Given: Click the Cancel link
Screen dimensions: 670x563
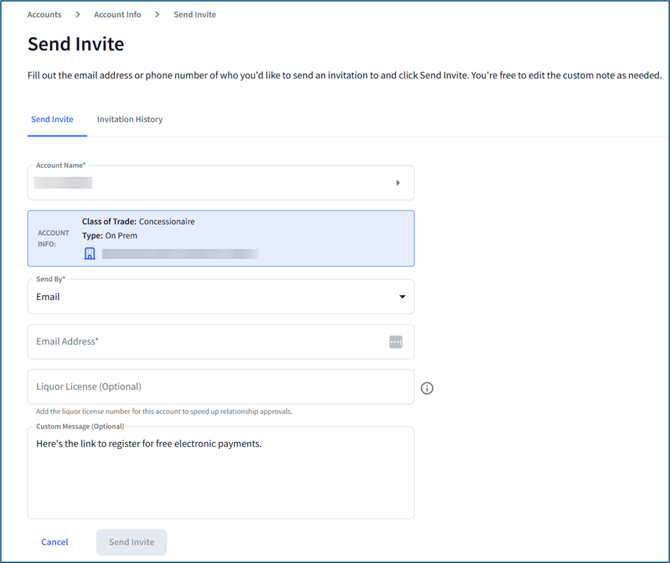Looking at the screenshot, I should [x=55, y=542].
